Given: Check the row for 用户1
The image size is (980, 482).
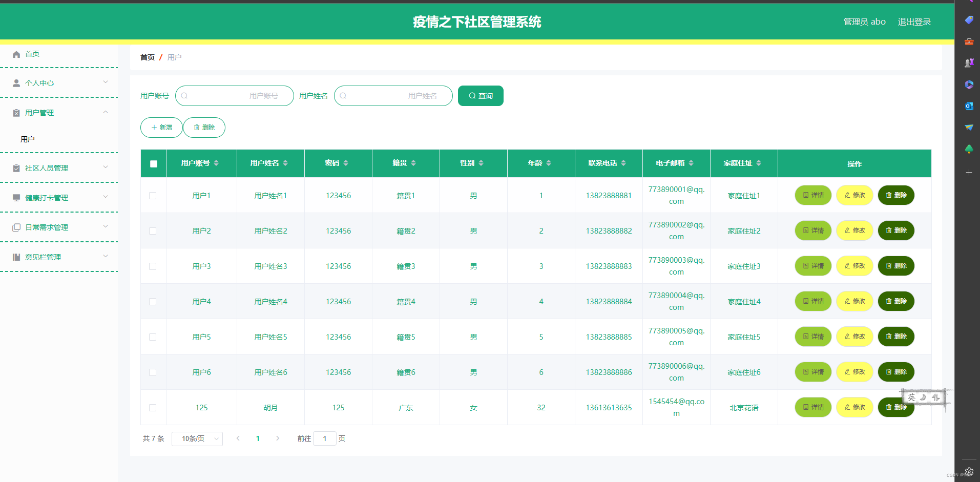Looking at the screenshot, I should tap(153, 196).
